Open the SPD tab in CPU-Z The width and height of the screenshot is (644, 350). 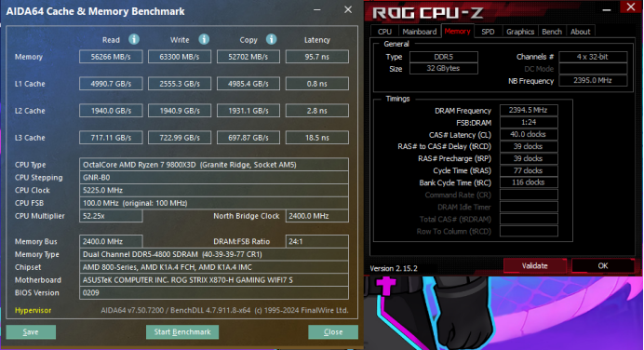[x=488, y=32]
